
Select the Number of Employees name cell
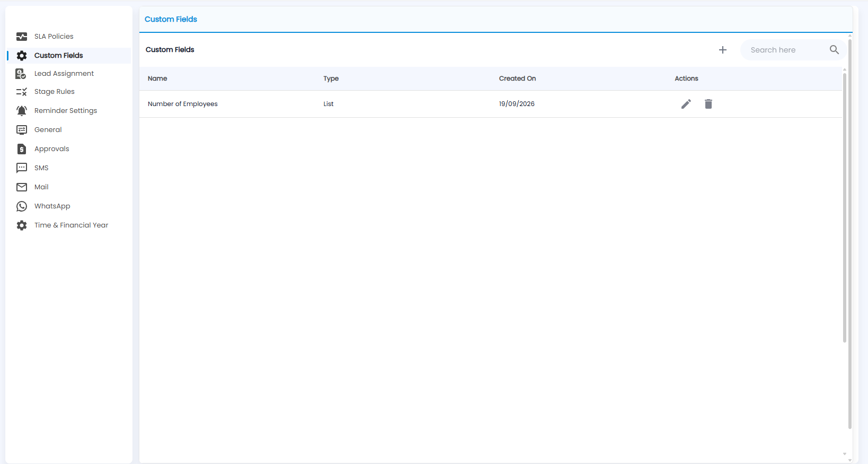click(183, 104)
